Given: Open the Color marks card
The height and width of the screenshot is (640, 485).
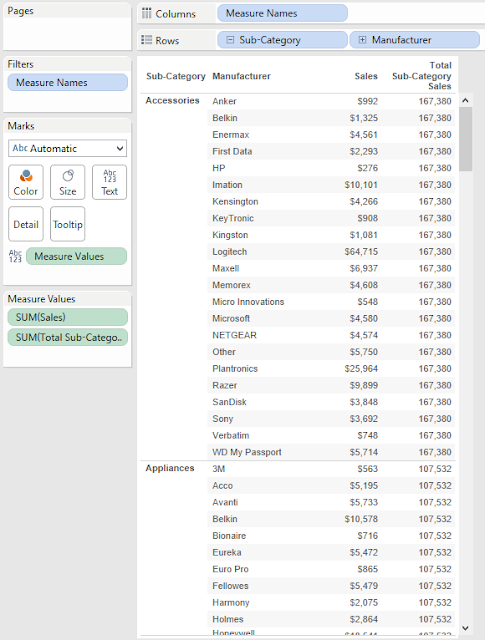Looking at the screenshot, I should click(x=26, y=182).
